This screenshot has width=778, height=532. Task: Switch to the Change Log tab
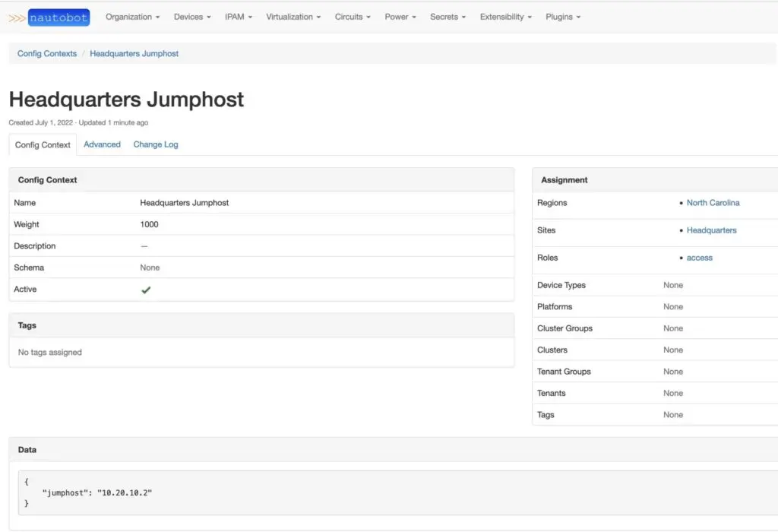click(x=156, y=144)
